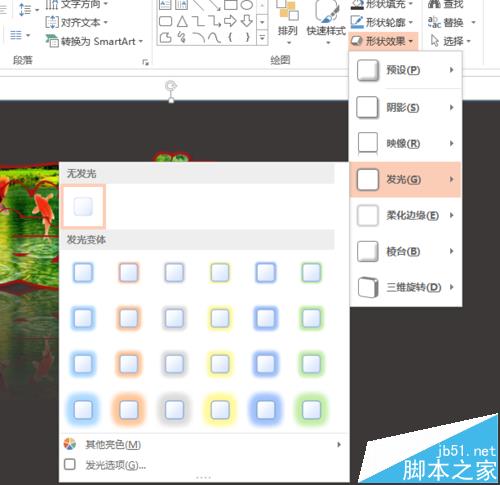The image size is (500, 485).
Task: Click the line spacing icon
Action: coord(25,9)
